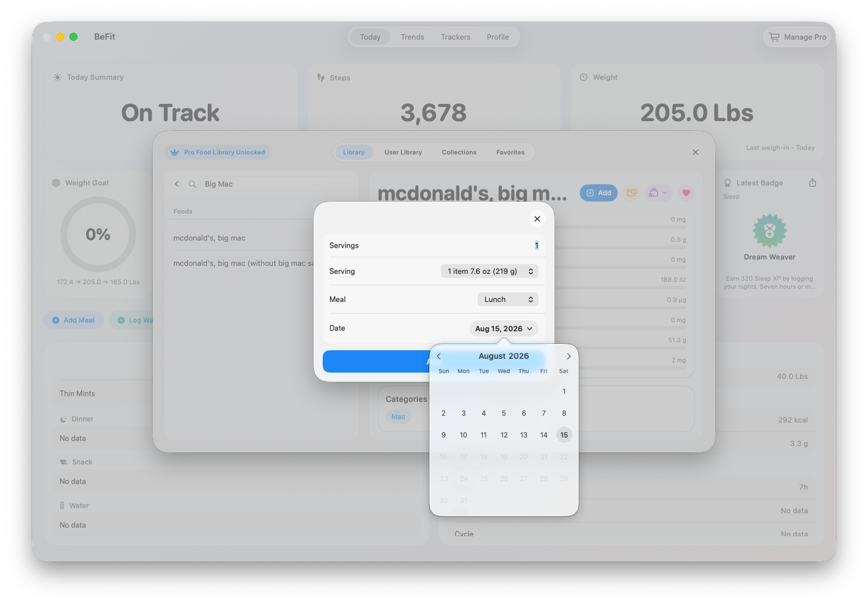
Task: Open the Meal Lunch dropdown
Action: click(x=508, y=299)
